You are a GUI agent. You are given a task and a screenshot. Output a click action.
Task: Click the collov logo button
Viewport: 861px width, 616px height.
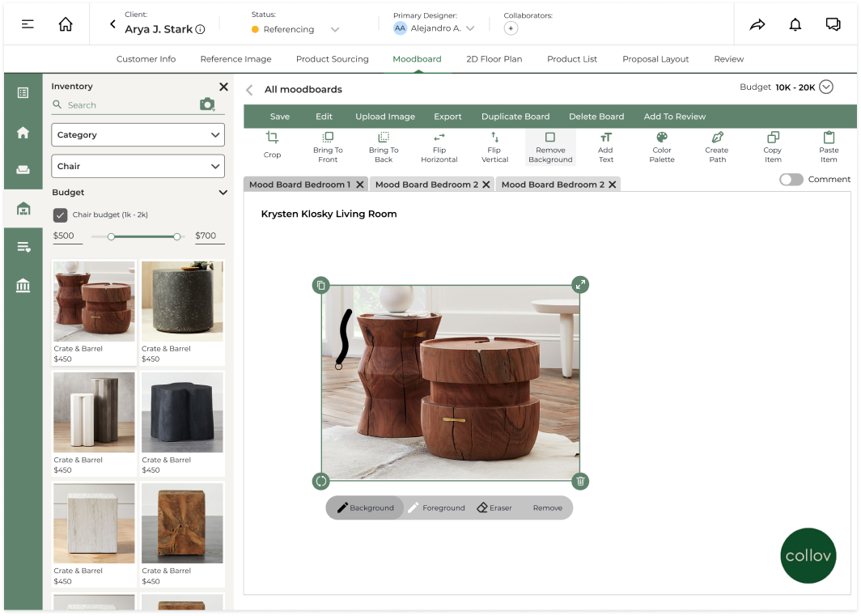coord(808,555)
